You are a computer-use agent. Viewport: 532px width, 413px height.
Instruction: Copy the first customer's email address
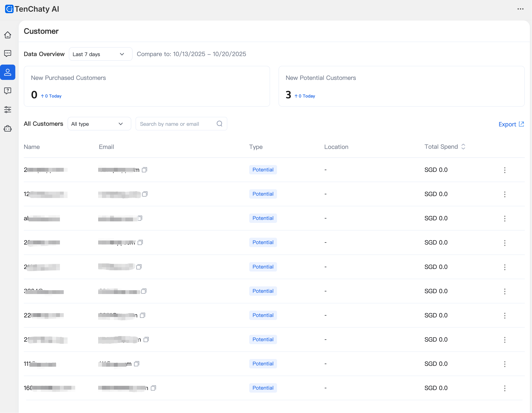144,170
